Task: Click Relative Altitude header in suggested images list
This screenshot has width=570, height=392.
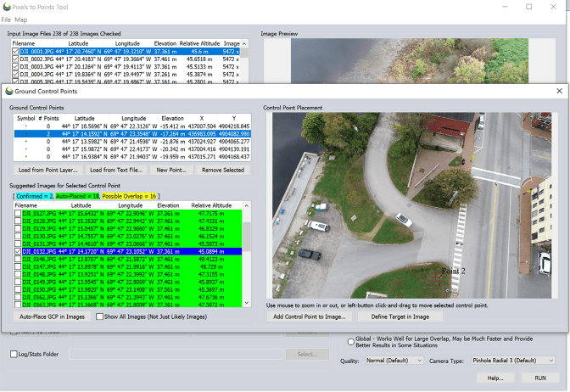Action: click(211, 205)
